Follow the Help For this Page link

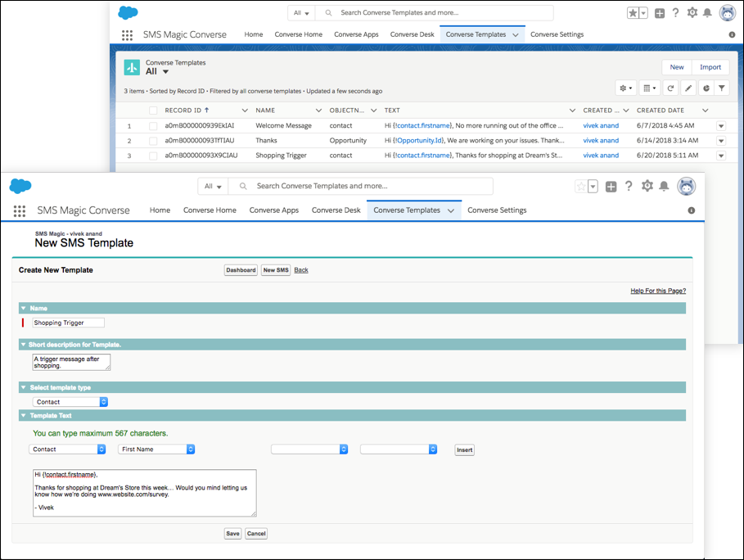point(658,291)
